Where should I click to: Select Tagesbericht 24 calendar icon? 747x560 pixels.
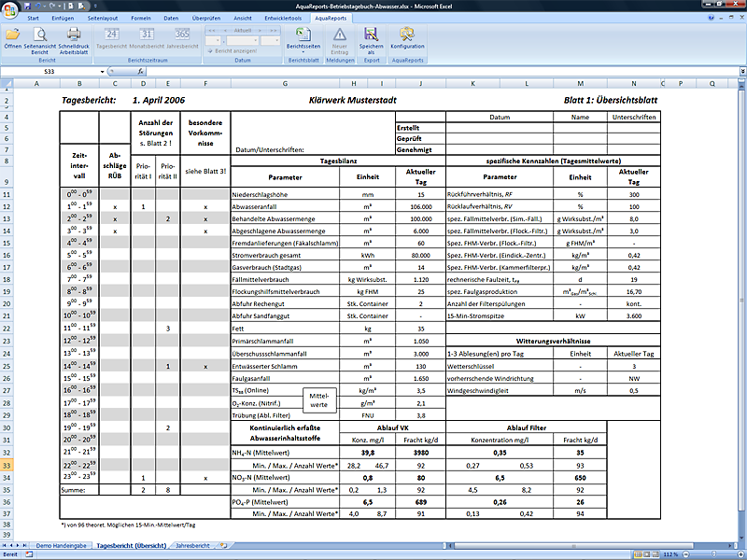coord(111,38)
